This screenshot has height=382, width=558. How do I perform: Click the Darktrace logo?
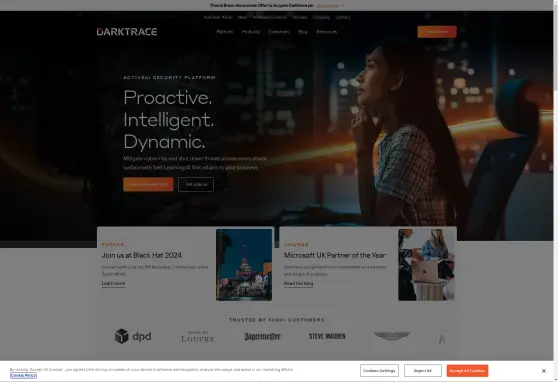(127, 32)
